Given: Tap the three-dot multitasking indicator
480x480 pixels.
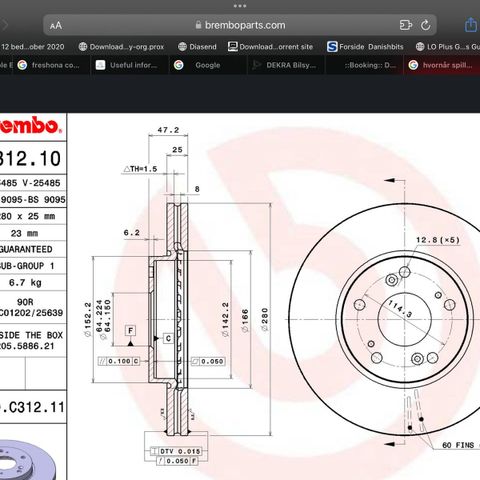Looking at the screenshot, I should (240, 6).
